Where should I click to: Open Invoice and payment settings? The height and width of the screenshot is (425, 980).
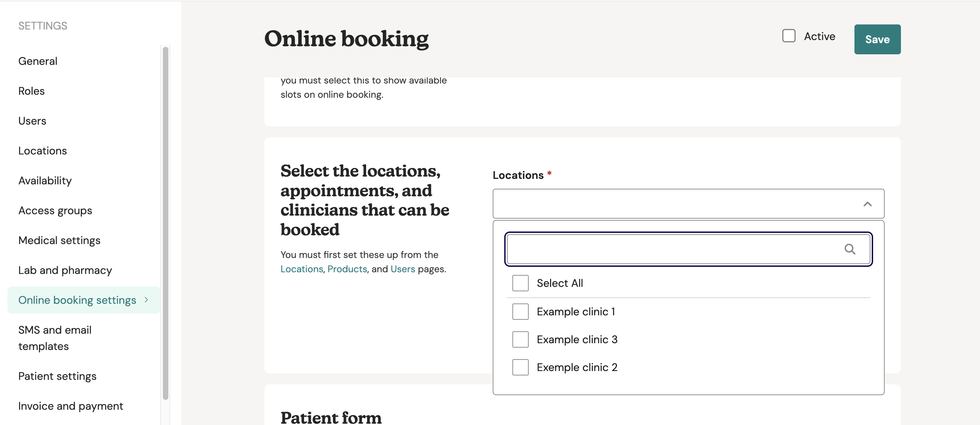pyautogui.click(x=70, y=406)
